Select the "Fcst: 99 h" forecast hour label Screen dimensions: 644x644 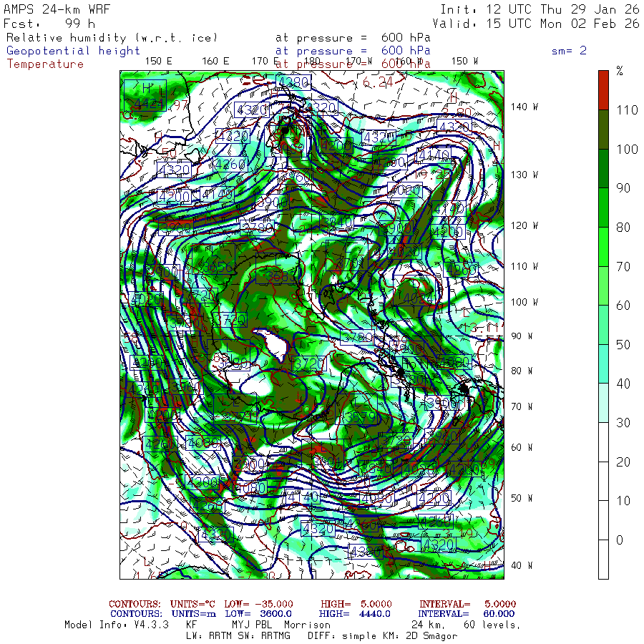click(x=49, y=24)
